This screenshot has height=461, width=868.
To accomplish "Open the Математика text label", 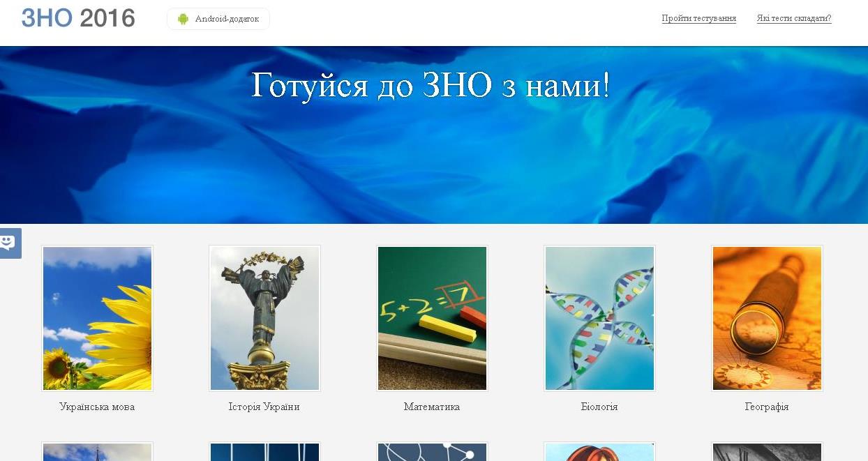I will coord(432,407).
